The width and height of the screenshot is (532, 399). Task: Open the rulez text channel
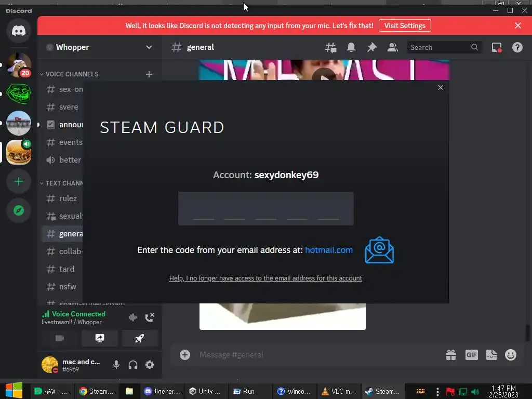click(62, 198)
